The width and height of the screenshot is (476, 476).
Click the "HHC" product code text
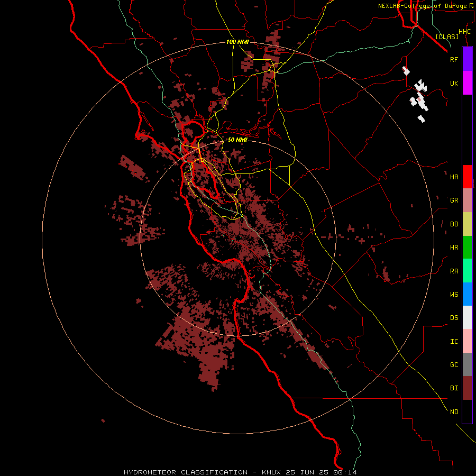point(464,32)
